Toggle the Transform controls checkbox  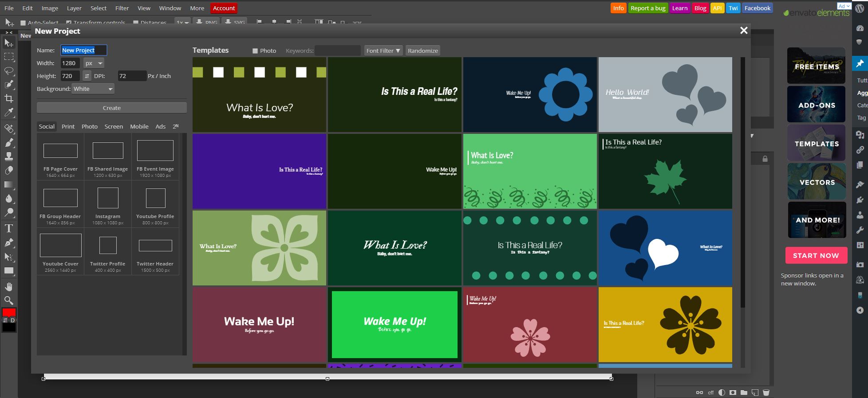pyautogui.click(x=69, y=23)
